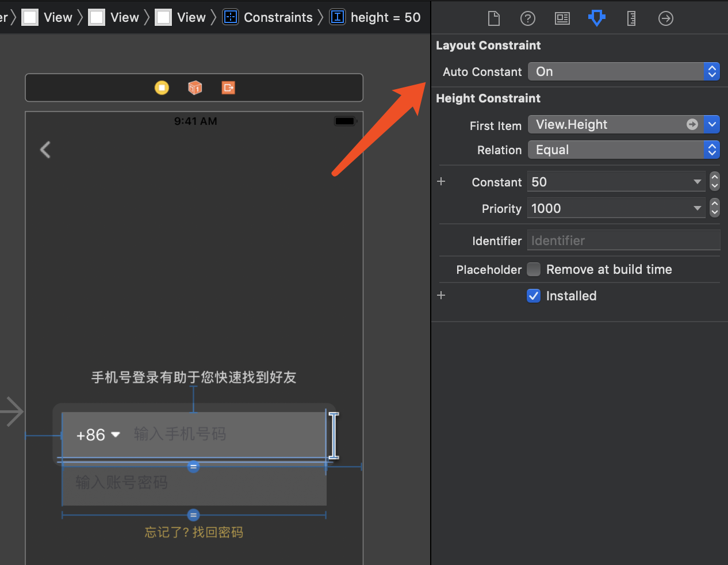Click the Priority stepper control

click(x=715, y=208)
